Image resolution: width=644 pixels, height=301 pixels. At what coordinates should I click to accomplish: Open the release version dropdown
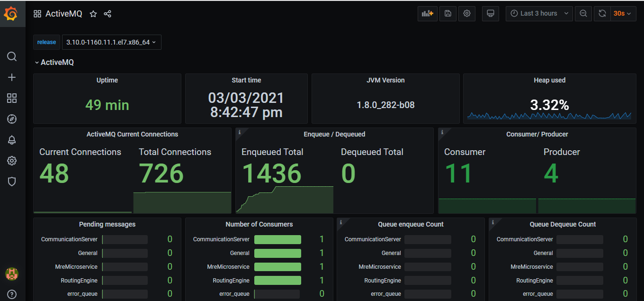[111, 42]
